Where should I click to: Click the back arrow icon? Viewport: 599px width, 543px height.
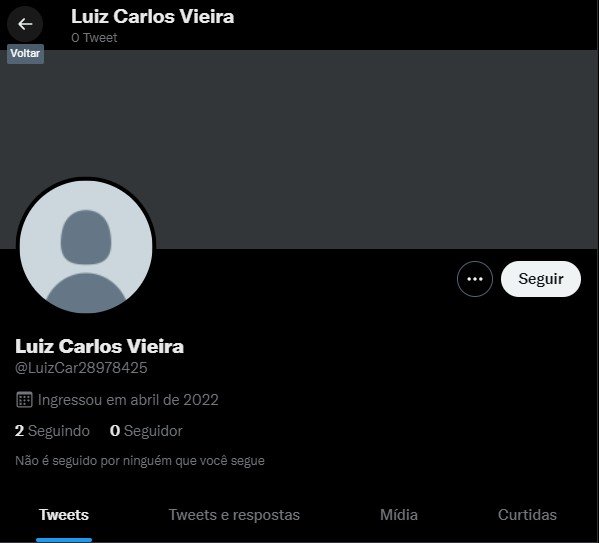[x=25, y=24]
